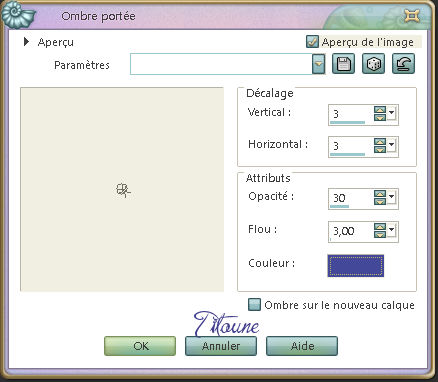Increase the Opacité value

pos(380,194)
